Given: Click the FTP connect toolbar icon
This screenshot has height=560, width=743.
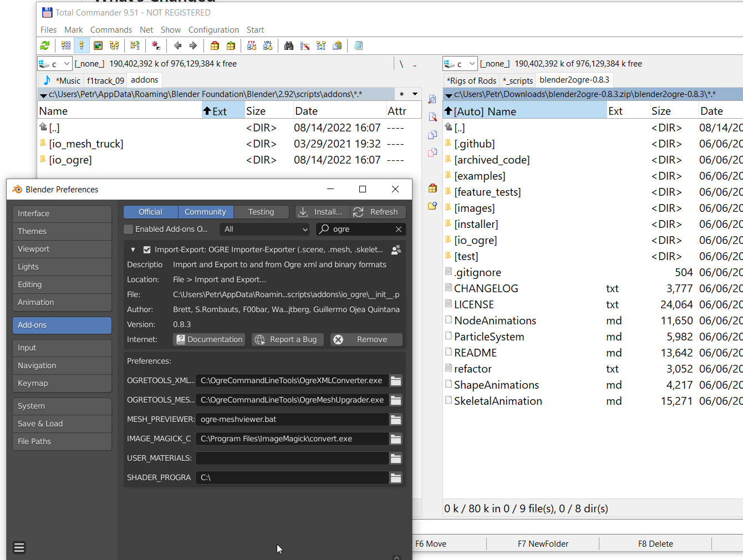Looking at the screenshot, I should (252, 45).
